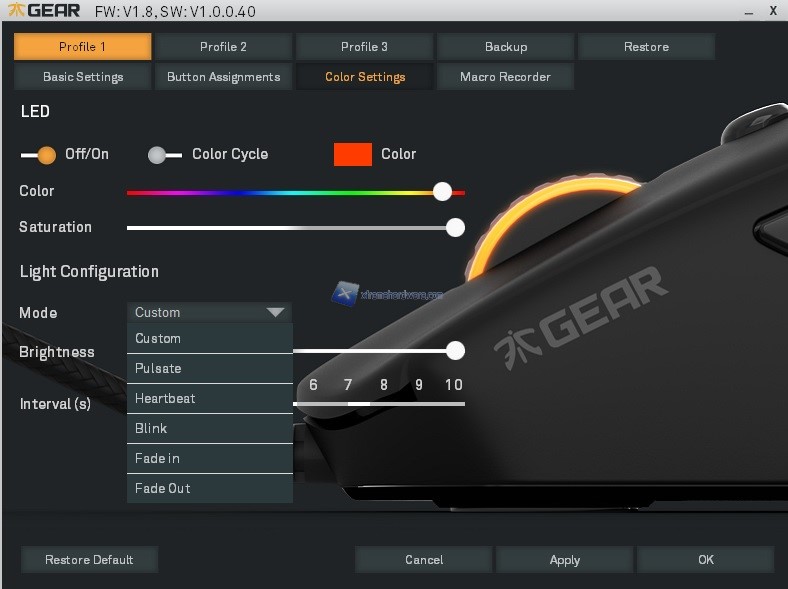Close the Fnatic Gear window

coord(772,11)
